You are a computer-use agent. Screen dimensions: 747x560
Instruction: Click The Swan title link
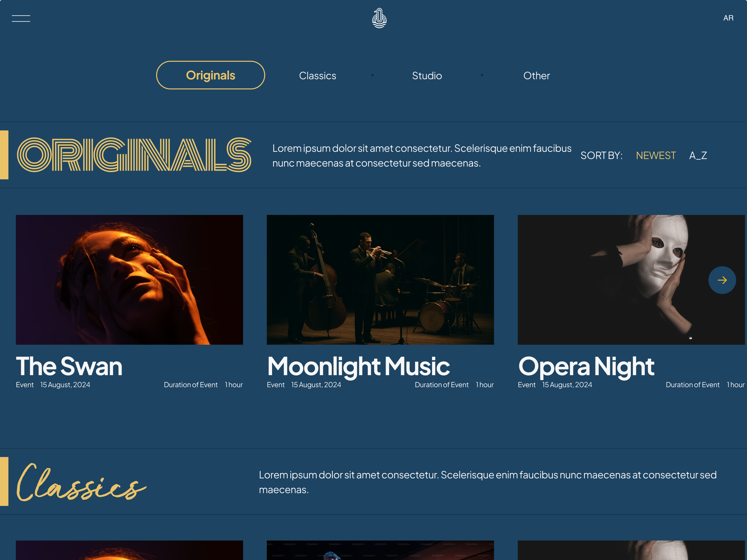[x=69, y=366]
